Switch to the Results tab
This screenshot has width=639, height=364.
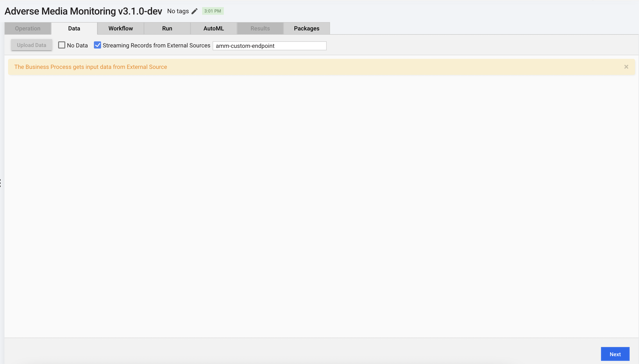[260, 28]
